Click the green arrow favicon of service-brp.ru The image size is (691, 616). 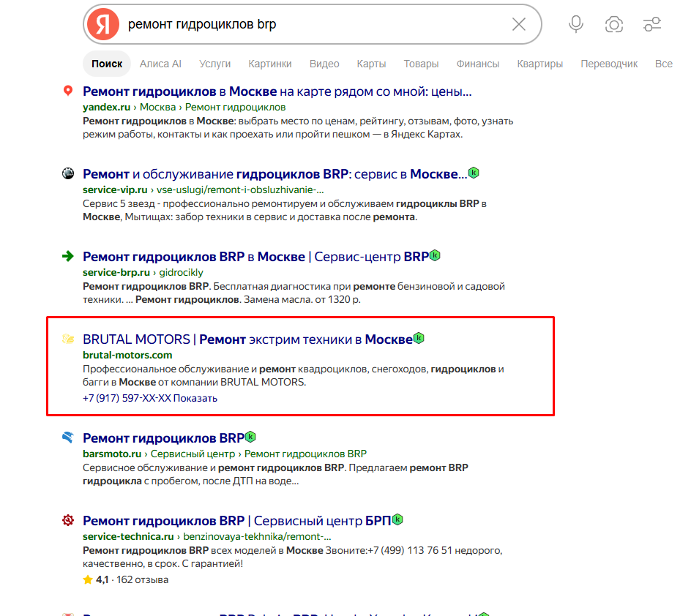click(x=68, y=256)
